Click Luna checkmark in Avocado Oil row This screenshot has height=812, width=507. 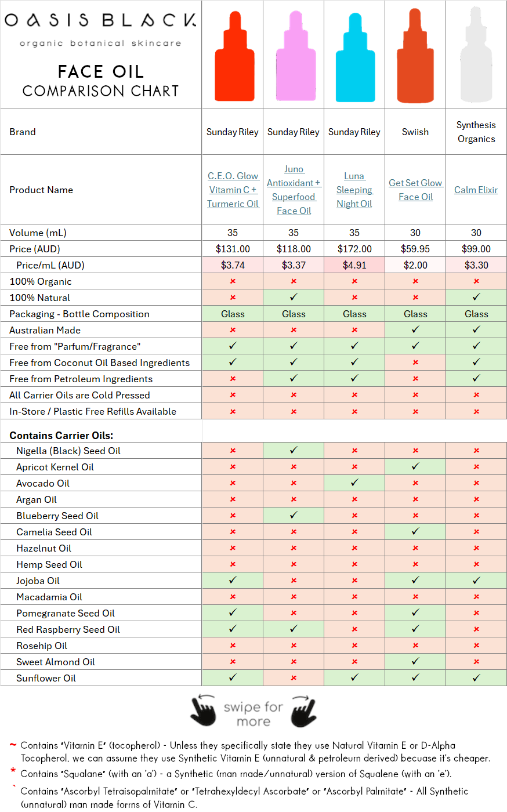(354, 483)
